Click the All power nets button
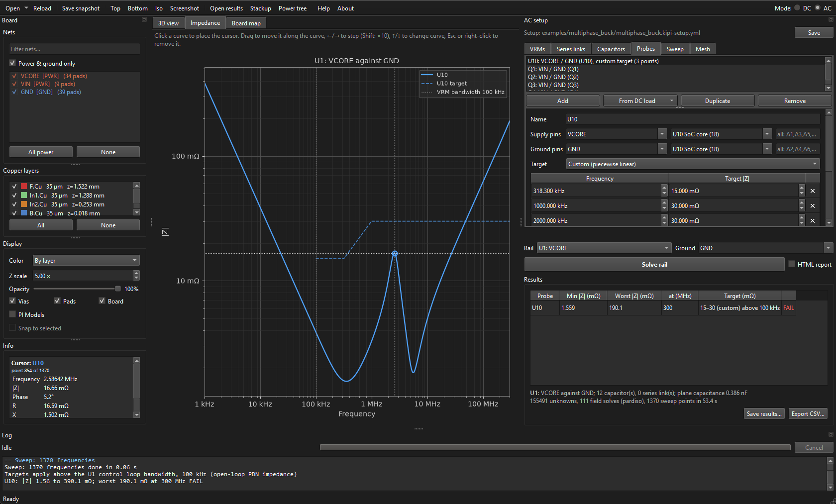The height and width of the screenshot is (504, 836). (x=41, y=152)
